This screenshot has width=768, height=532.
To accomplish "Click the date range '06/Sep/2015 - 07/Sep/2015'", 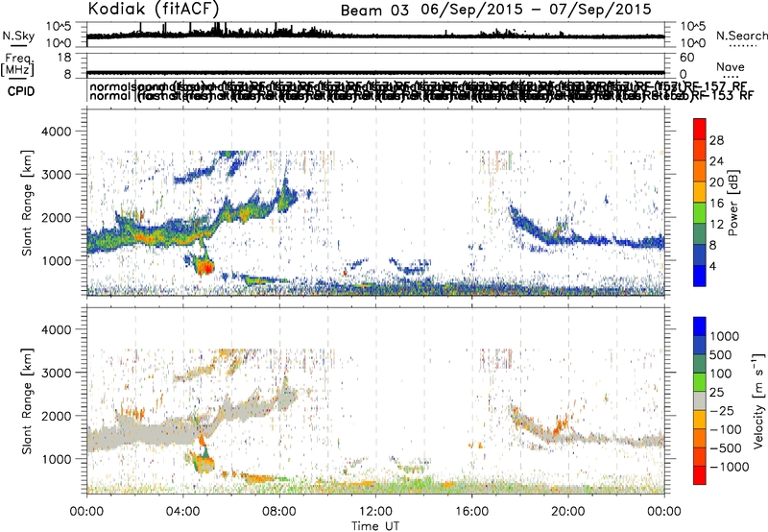I will [x=536, y=9].
